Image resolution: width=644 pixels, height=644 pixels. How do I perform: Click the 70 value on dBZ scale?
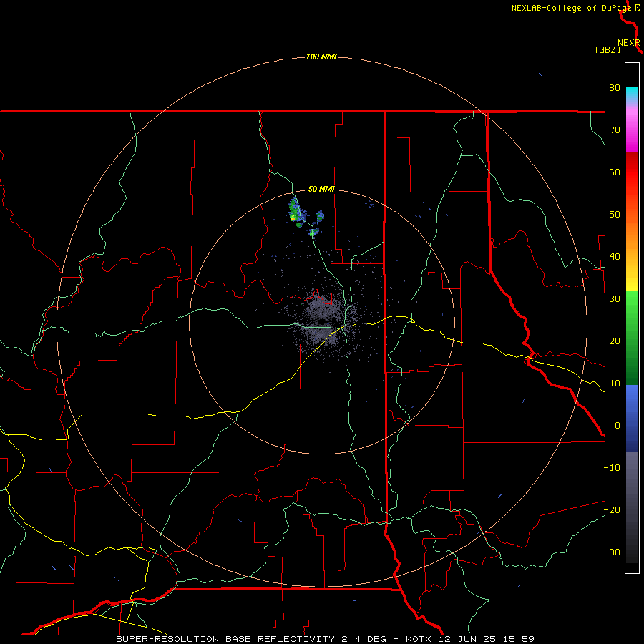tap(615, 130)
